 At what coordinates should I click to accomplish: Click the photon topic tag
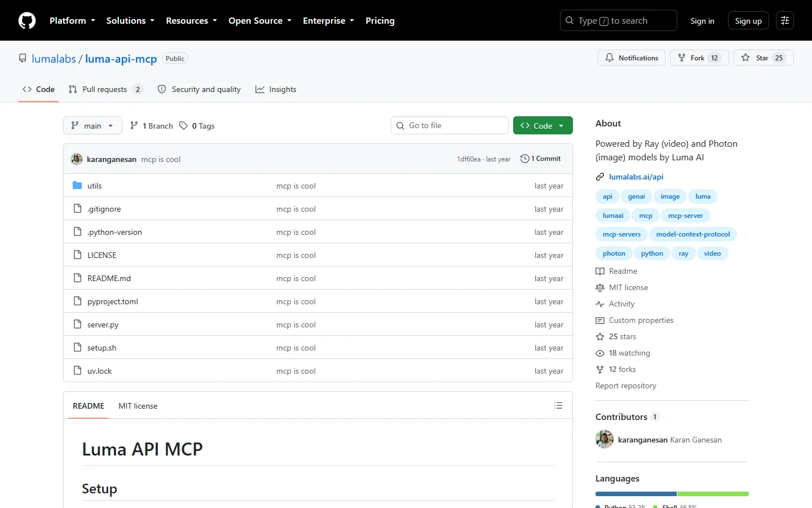click(x=614, y=253)
